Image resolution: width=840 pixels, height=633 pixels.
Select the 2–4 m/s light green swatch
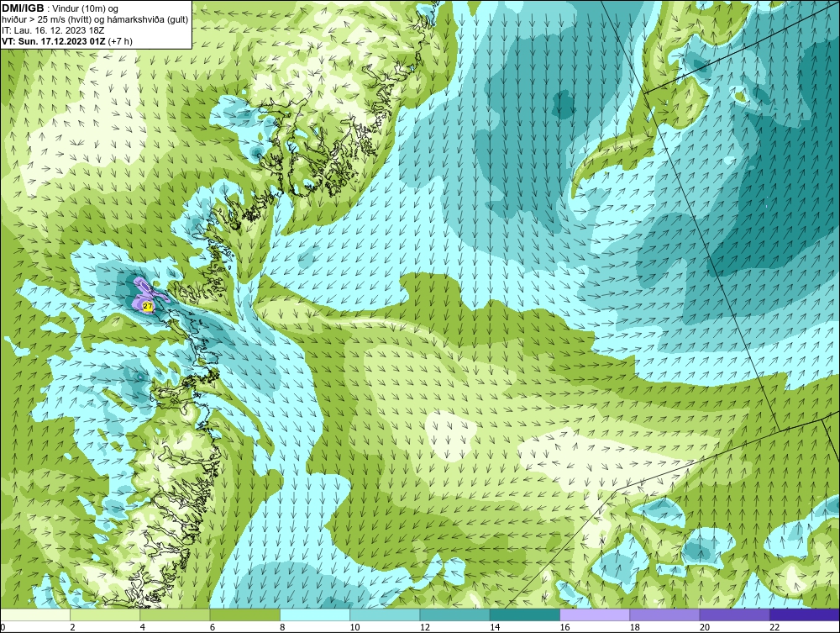pos(105,615)
